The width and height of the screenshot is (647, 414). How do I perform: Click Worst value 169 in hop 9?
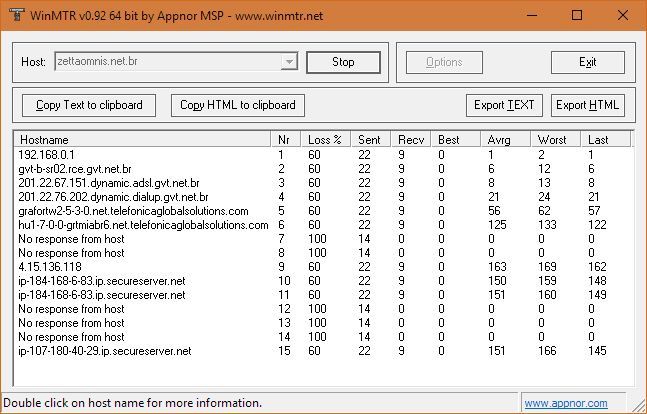click(547, 267)
